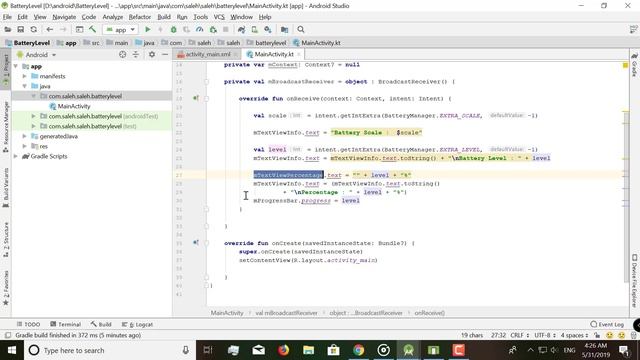Hide the Project panel with the minus icon
The width and height of the screenshot is (640, 360).
[165, 54]
